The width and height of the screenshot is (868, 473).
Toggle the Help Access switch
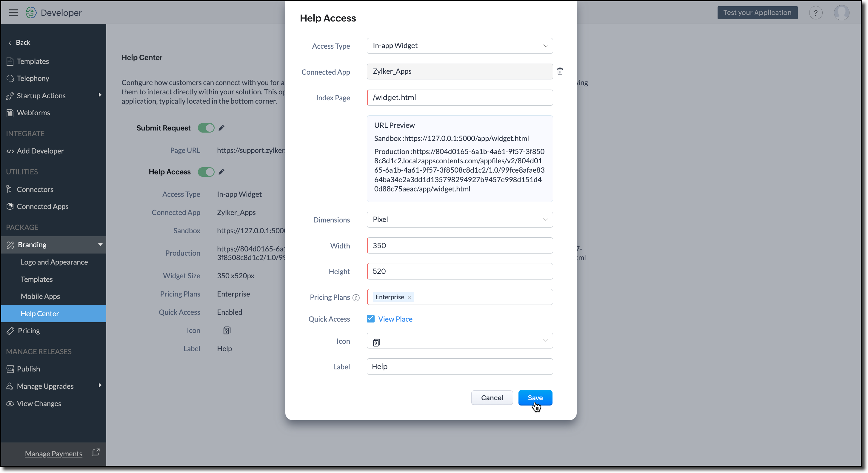pyautogui.click(x=206, y=172)
